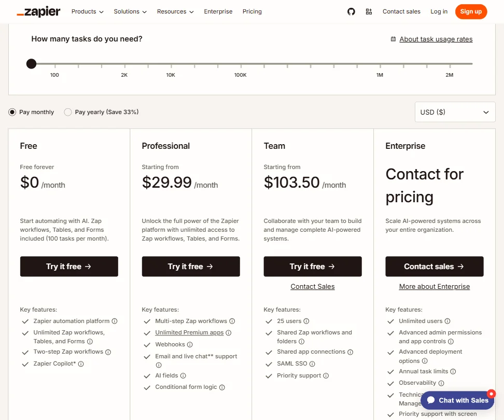This screenshot has width=504, height=420.
Task: Click Log in in the header
Action: pyautogui.click(x=439, y=11)
